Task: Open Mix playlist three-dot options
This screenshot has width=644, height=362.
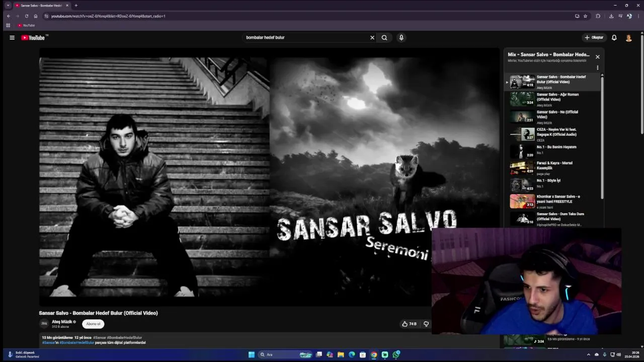Action: click(x=598, y=67)
